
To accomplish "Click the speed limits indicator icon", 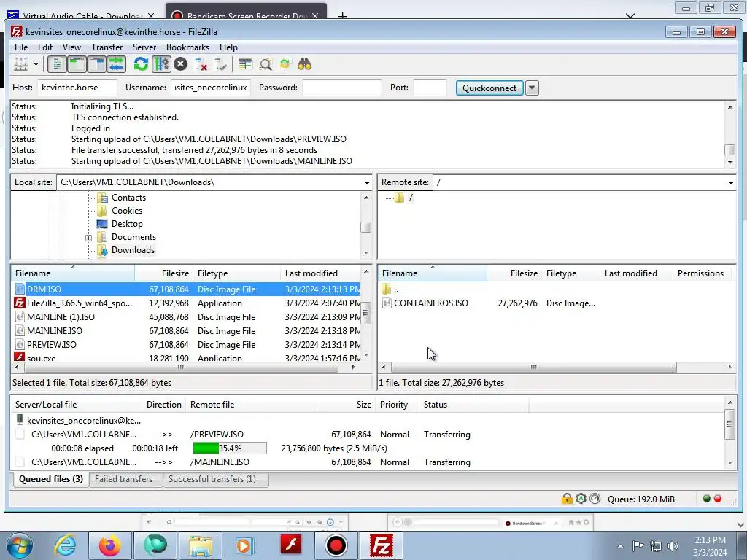I will coord(595,499).
